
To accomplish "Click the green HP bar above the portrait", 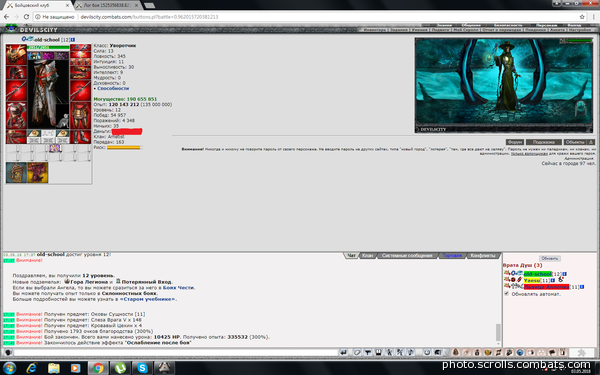I will click(x=48, y=47).
